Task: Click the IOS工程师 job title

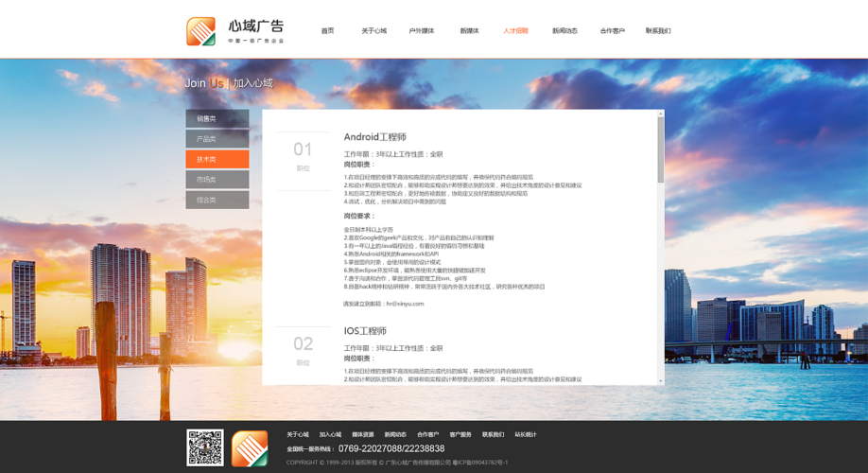Action: point(365,331)
